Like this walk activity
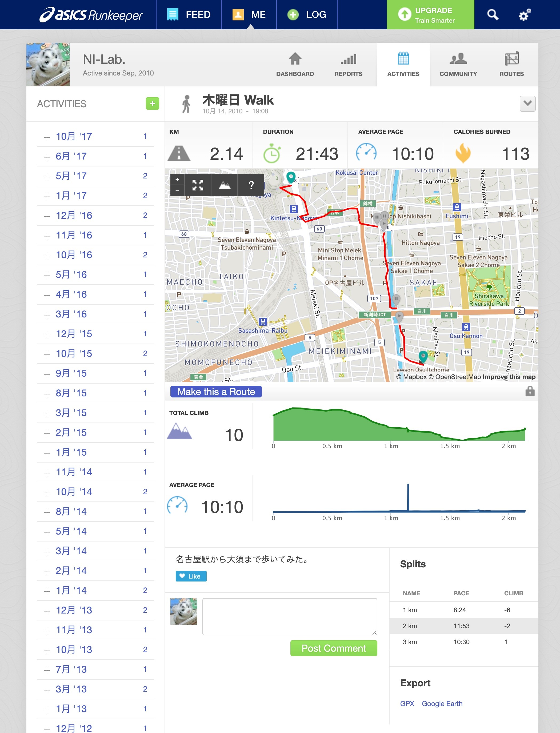560x733 pixels. coord(191,576)
